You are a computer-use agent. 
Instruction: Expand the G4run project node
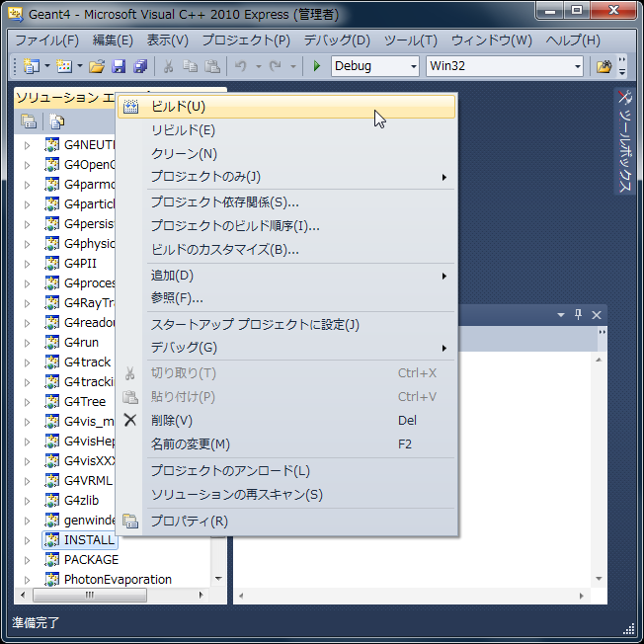pos(27,343)
